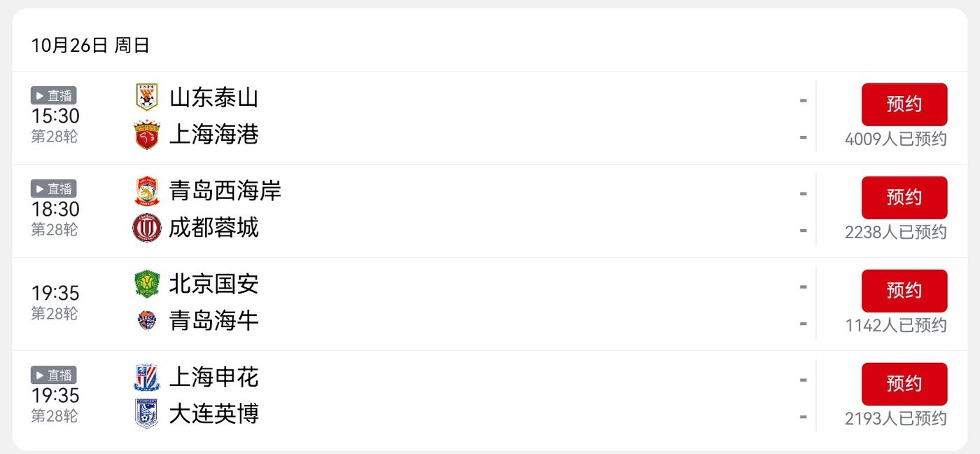
Task: Click the Qingdao West Coast (青岛西海岸) logo
Action: click(x=147, y=191)
